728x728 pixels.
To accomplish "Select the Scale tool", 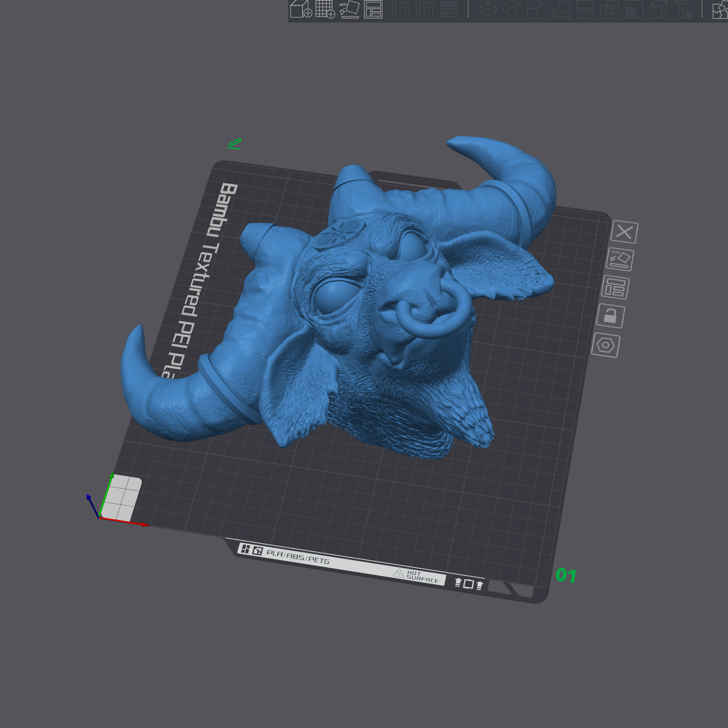I will coord(536,9).
